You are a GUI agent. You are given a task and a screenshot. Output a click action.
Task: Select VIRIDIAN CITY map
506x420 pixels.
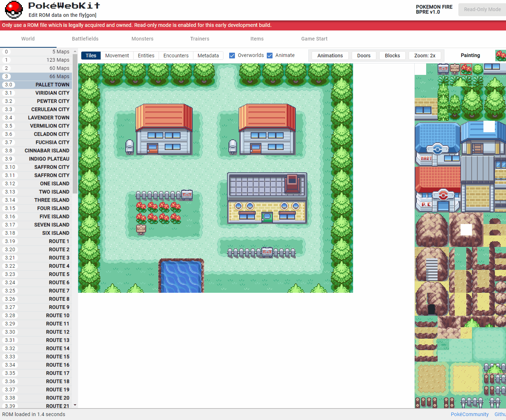[x=36, y=93]
